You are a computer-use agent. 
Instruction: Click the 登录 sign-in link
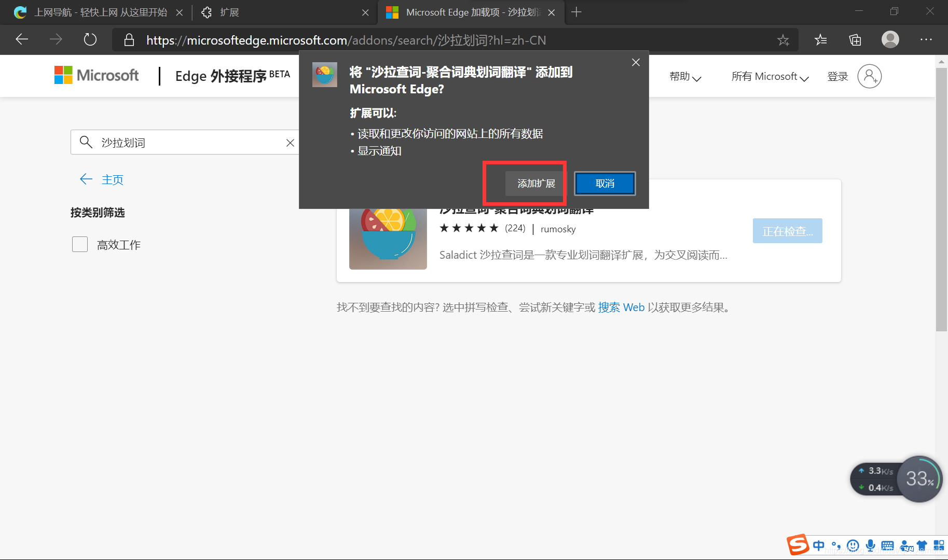pos(837,77)
